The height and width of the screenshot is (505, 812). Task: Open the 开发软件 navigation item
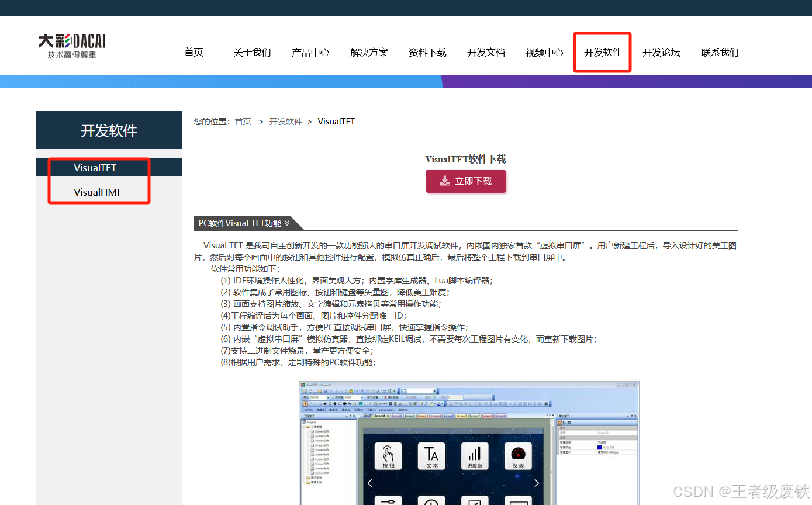point(603,53)
